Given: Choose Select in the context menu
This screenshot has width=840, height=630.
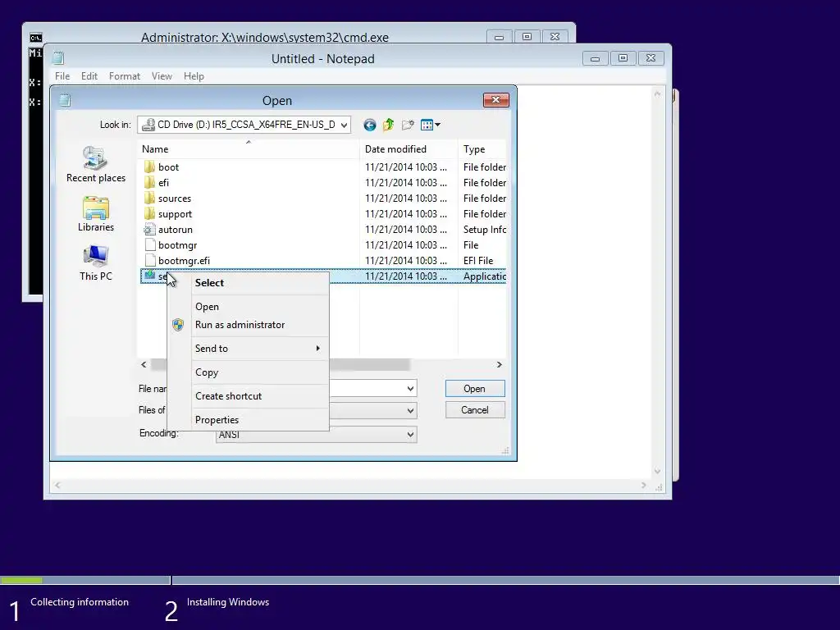Looking at the screenshot, I should (x=249, y=283).
